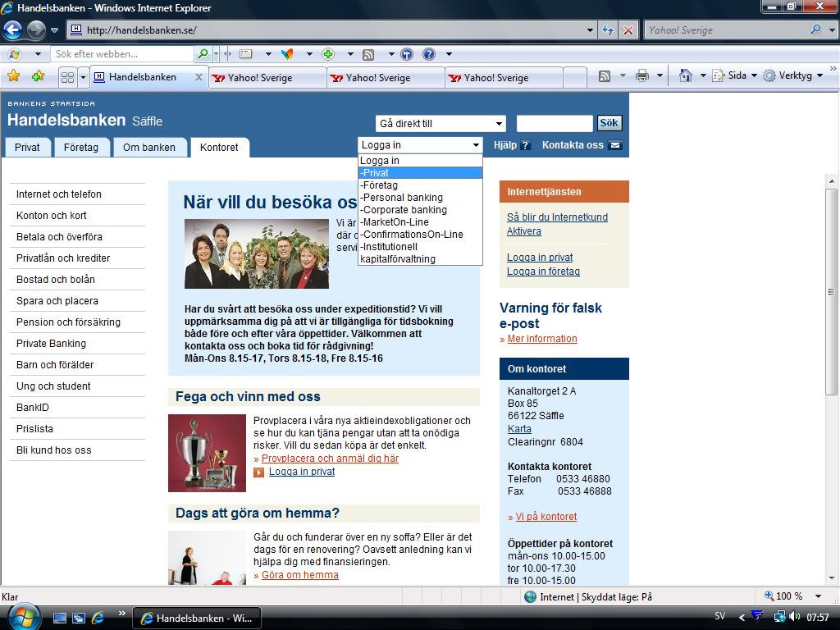This screenshot has width=840, height=630.
Task: Switch to the Privat site tab
Action: pos(27,148)
